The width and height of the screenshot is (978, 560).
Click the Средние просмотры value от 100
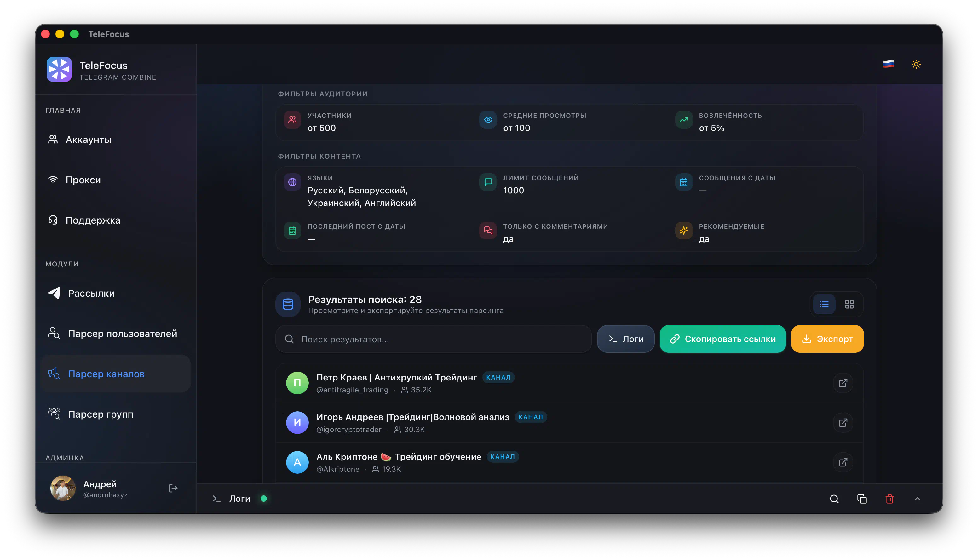(517, 128)
